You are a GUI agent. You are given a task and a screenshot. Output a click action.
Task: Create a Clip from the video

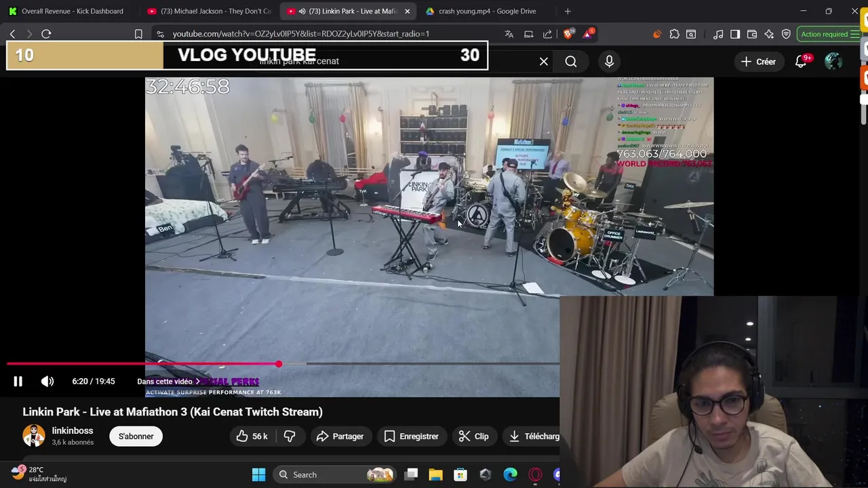(474, 436)
